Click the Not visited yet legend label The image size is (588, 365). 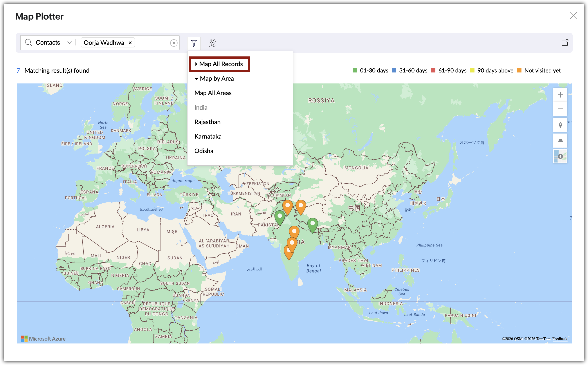pyautogui.click(x=542, y=70)
